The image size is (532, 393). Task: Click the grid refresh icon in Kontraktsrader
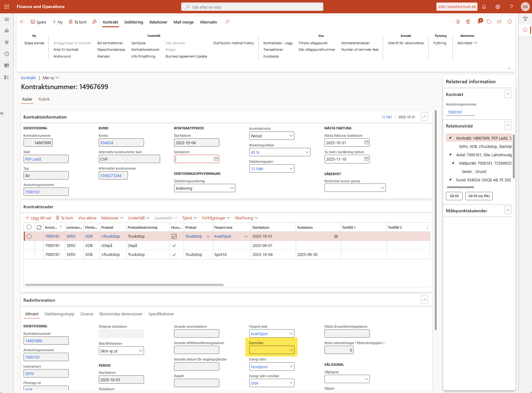(x=39, y=227)
